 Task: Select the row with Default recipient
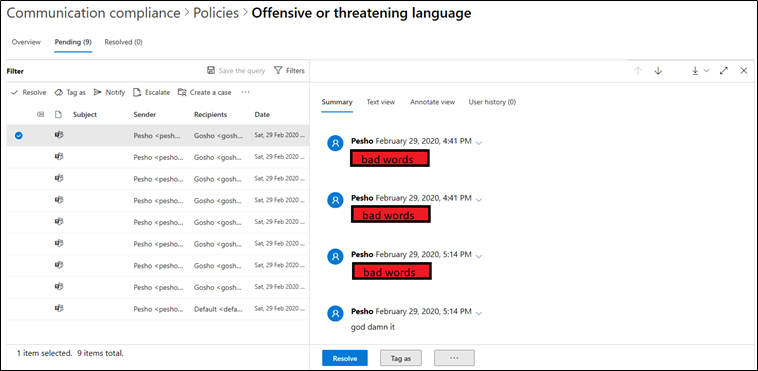[158, 309]
